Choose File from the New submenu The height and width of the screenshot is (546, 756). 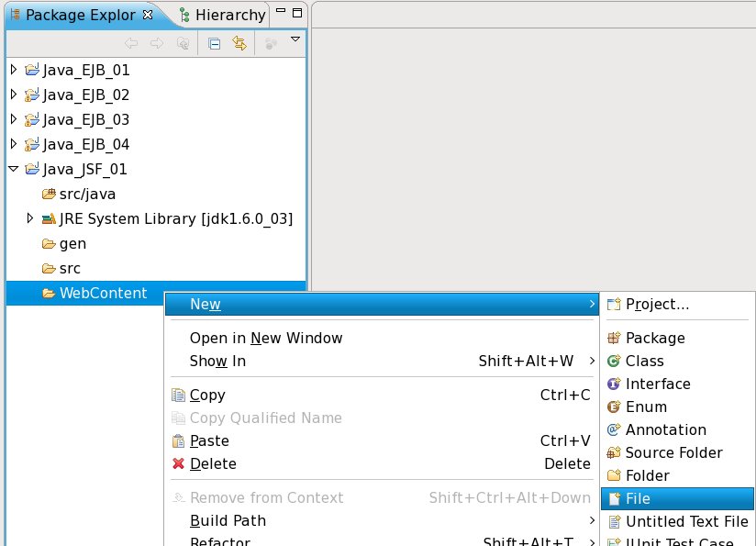coord(638,498)
